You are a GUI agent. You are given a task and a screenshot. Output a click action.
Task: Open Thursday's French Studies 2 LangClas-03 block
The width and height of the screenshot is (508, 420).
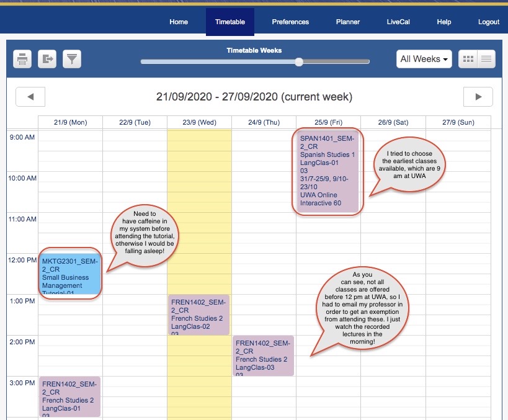(263, 355)
